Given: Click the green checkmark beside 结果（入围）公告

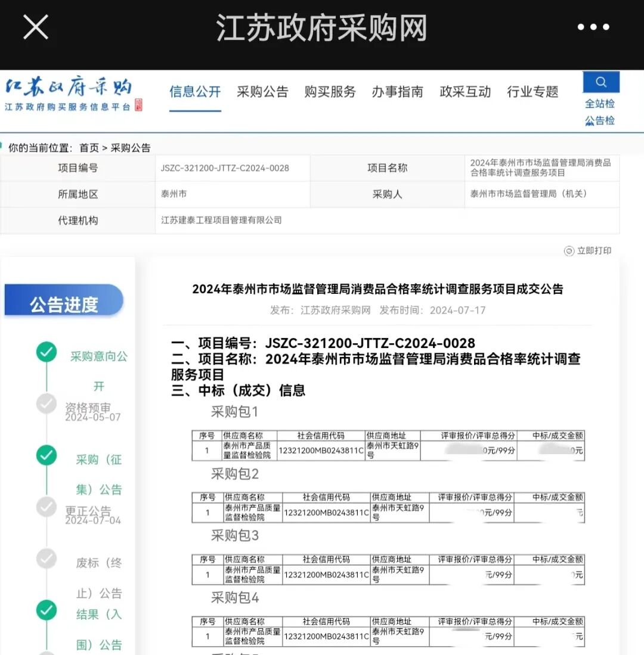Looking at the screenshot, I should [x=47, y=611].
